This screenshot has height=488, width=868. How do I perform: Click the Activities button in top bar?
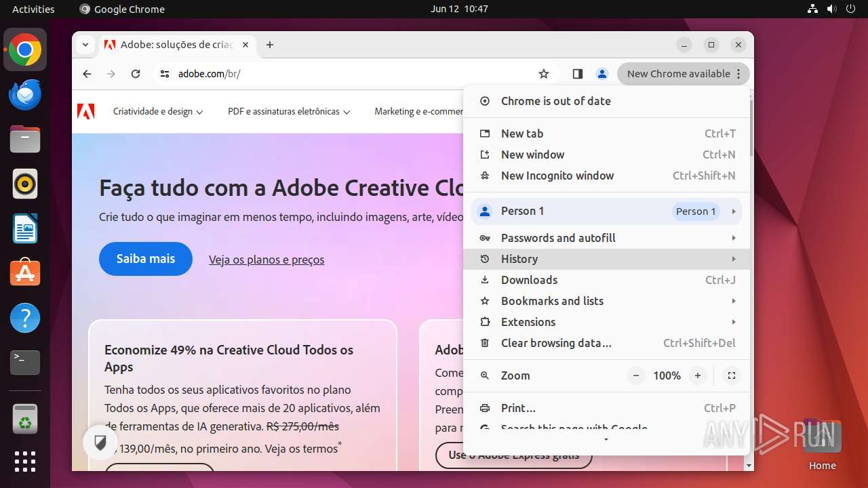pyautogui.click(x=33, y=9)
